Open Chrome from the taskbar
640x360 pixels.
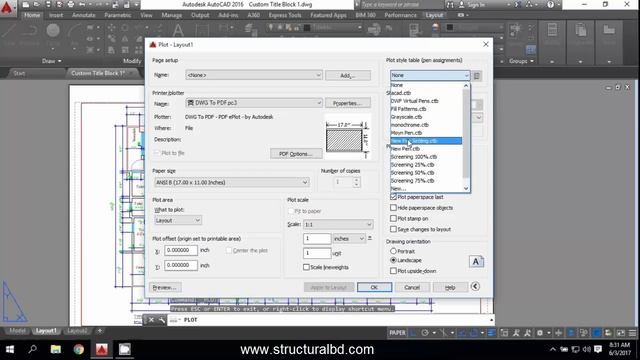click(79, 349)
